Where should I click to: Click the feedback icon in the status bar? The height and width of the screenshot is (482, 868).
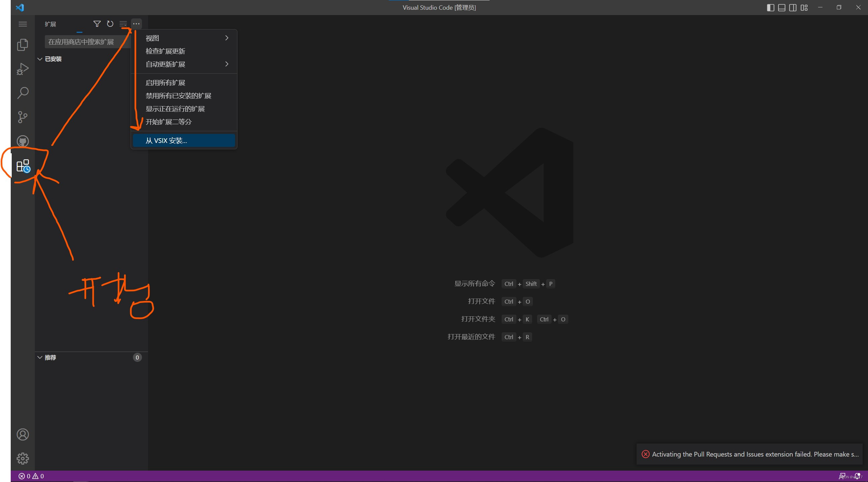click(842, 476)
